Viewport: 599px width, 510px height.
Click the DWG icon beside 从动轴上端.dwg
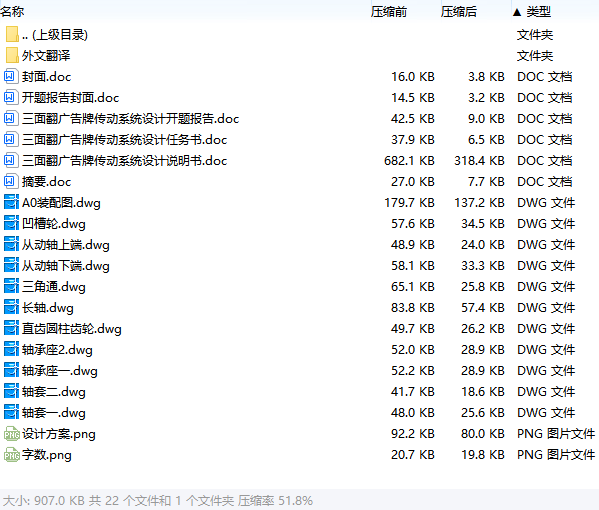(x=11, y=244)
